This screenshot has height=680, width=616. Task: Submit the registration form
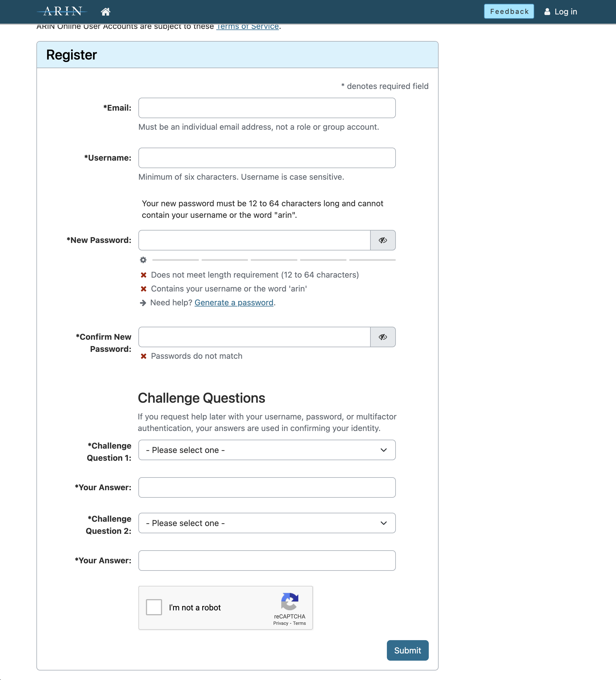pyautogui.click(x=407, y=650)
